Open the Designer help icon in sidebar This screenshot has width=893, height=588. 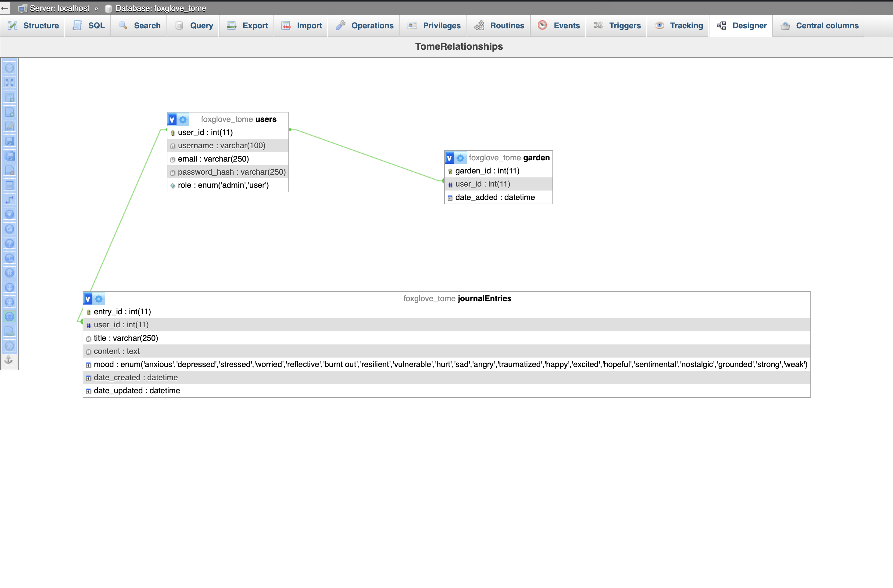click(x=9, y=243)
